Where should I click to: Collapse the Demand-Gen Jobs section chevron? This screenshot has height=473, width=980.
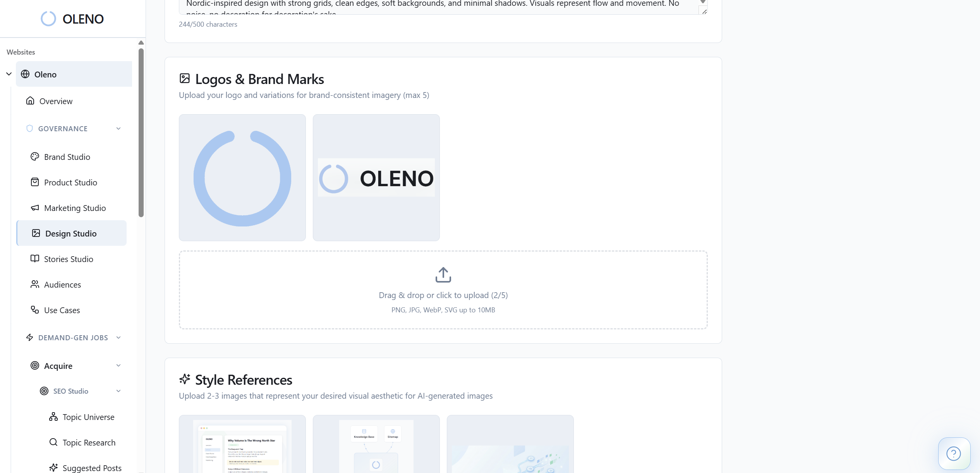pyautogui.click(x=118, y=338)
